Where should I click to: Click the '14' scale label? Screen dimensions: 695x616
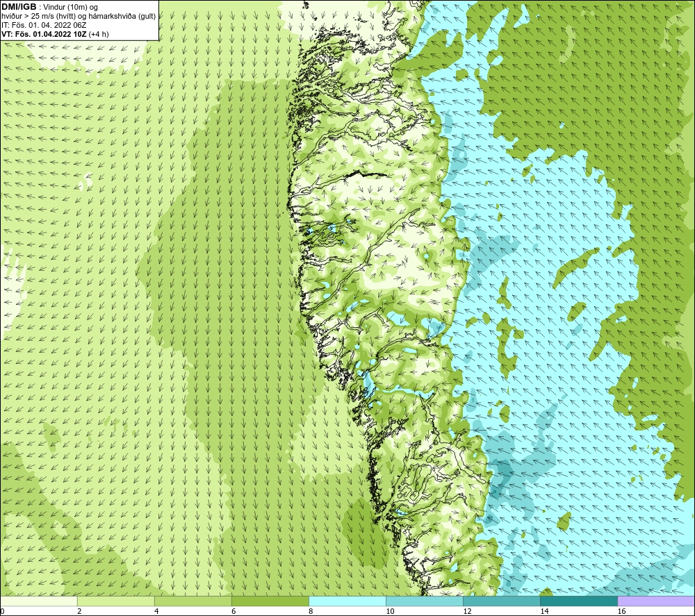tap(544, 612)
